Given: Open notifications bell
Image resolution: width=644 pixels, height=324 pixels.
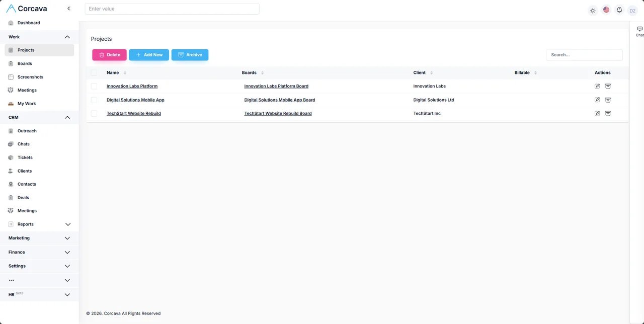Looking at the screenshot, I should (x=619, y=10).
